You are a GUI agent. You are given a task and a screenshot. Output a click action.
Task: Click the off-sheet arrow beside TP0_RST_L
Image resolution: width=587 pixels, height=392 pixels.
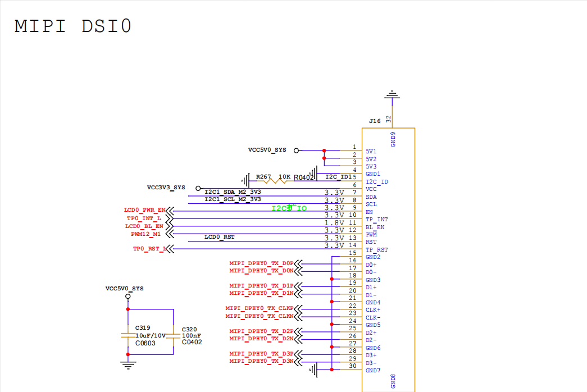click(x=170, y=249)
